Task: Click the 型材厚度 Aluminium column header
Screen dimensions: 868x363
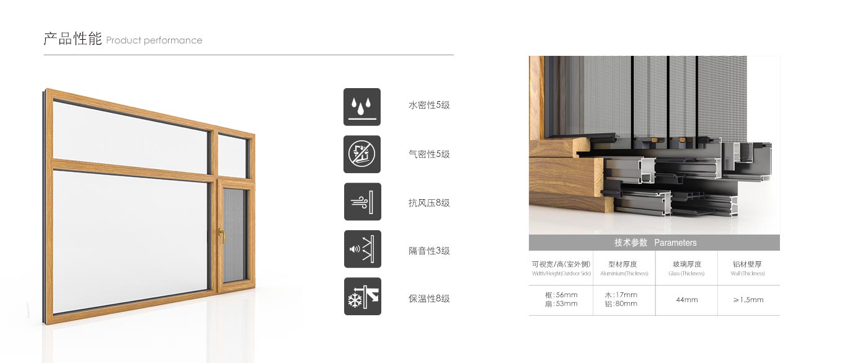Action: point(623,268)
